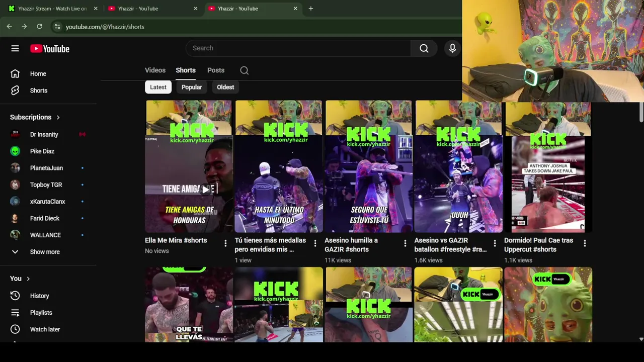Image resolution: width=644 pixels, height=362 pixels.
Task: Open options for Ella Me Mira short
Action: click(x=225, y=243)
